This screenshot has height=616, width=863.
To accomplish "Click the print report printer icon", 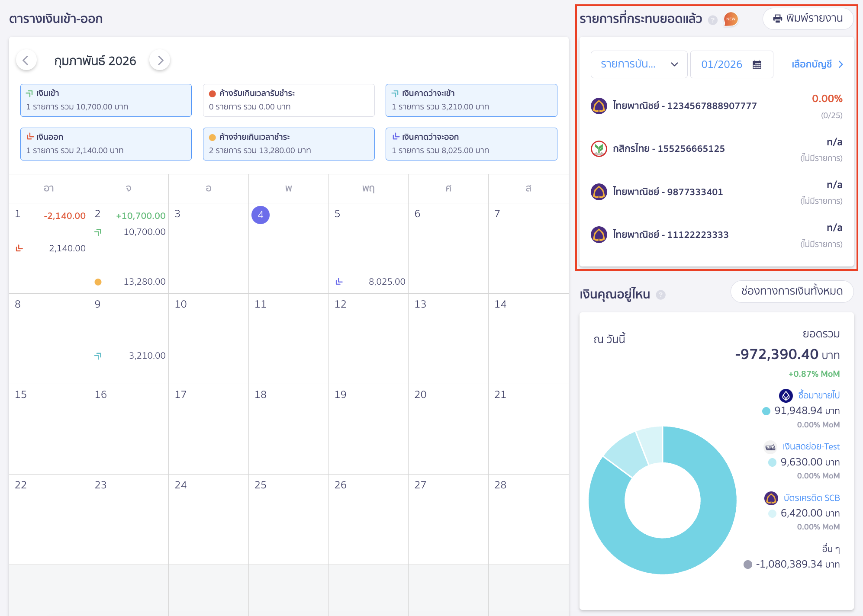I will (777, 19).
